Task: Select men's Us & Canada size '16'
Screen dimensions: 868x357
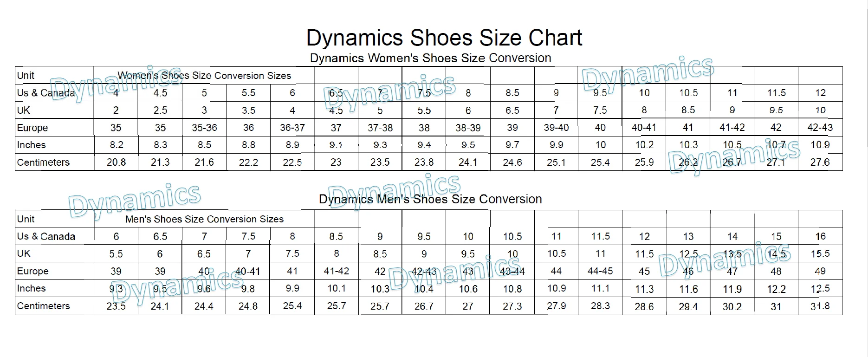Action: point(820,236)
